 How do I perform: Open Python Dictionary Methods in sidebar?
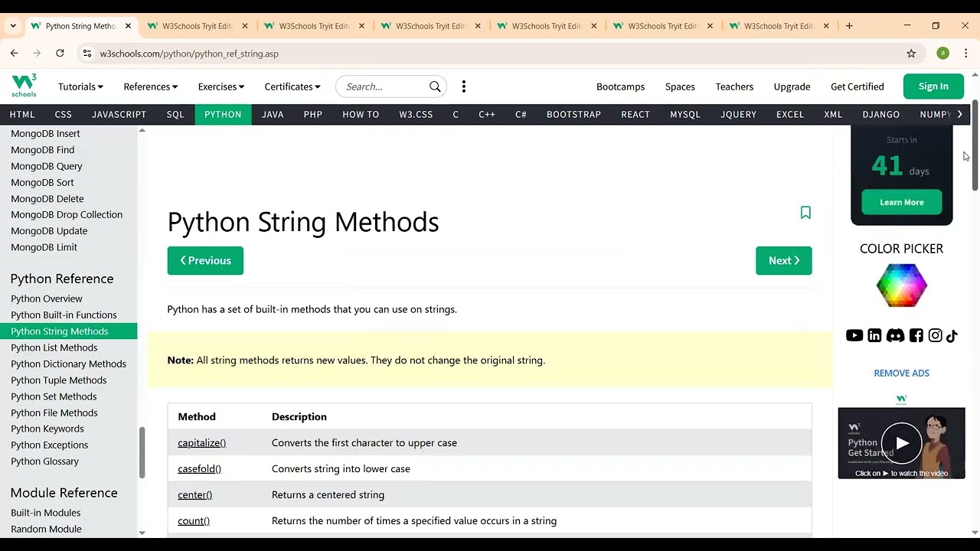pyautogui.click(x=69, y=364)
